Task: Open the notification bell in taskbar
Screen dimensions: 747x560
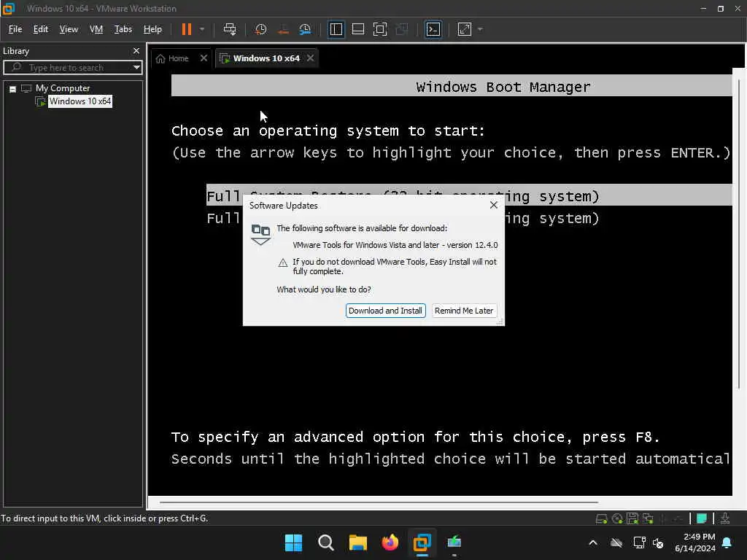Action: [727, 542]
